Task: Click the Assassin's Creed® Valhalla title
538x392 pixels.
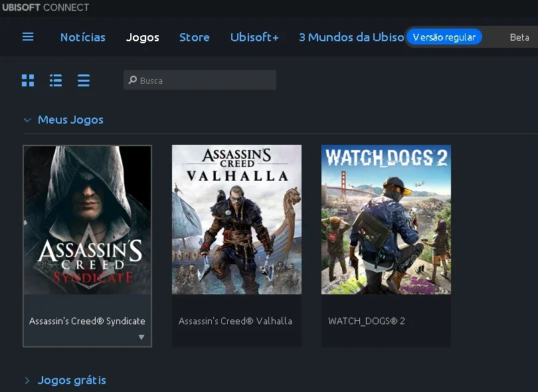Action: [x=235, y=321]
